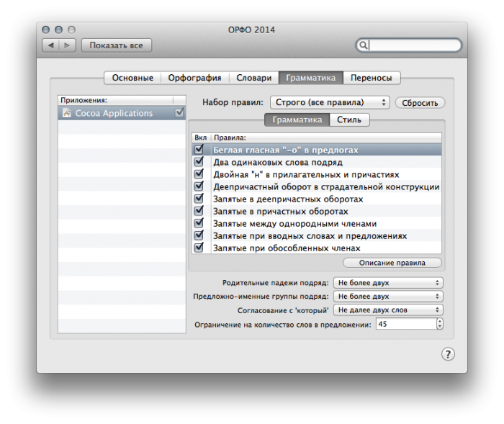Switch to the Основные tab
Image resolution: width=504 pixels, height=424 pixels.
(132, 78)
